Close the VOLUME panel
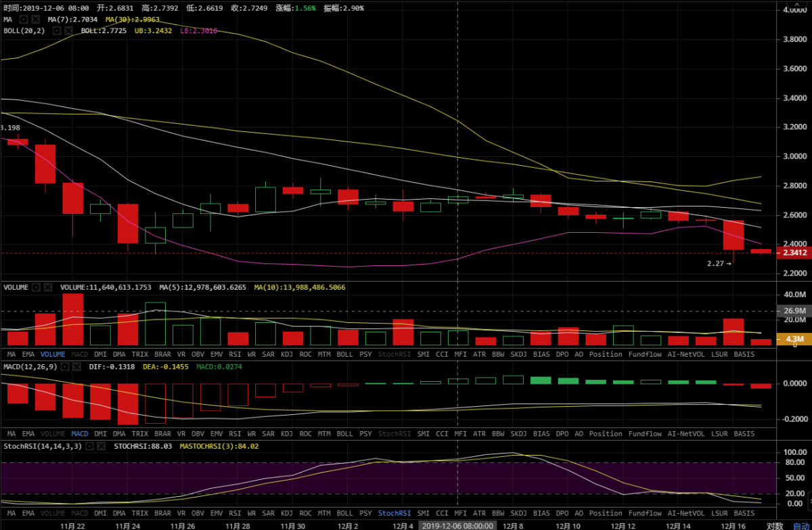 48,287
